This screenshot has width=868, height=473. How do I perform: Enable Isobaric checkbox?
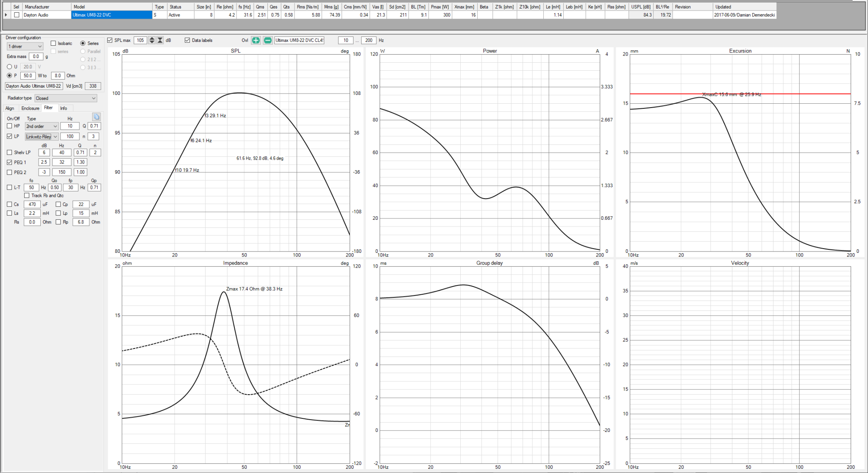(53, 43)
